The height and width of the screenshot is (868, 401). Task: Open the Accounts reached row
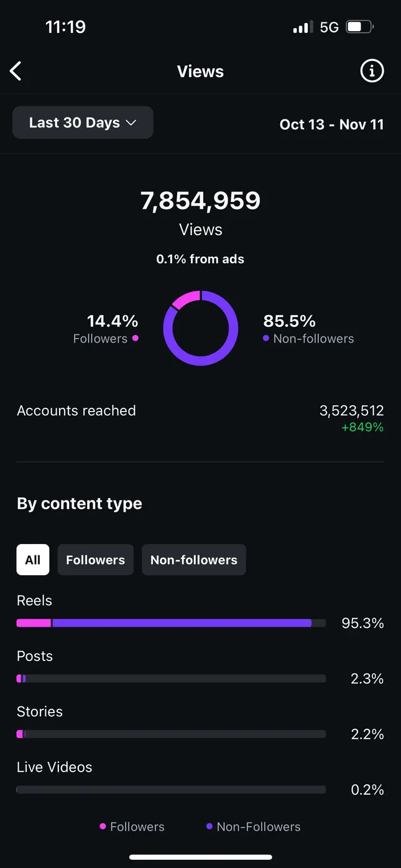tap(200, 418)
